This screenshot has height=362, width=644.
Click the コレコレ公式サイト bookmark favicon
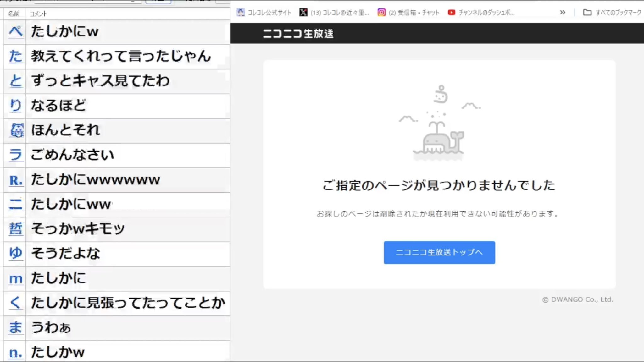point(241,13)
